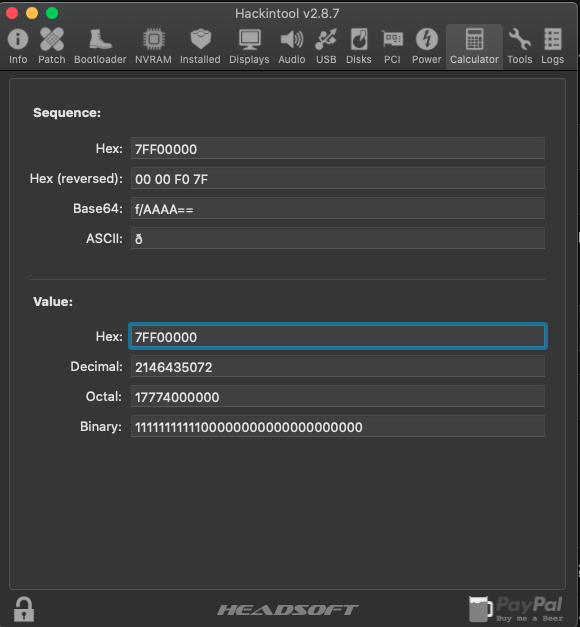
Task: Open the Logs section
Action: 552,46
